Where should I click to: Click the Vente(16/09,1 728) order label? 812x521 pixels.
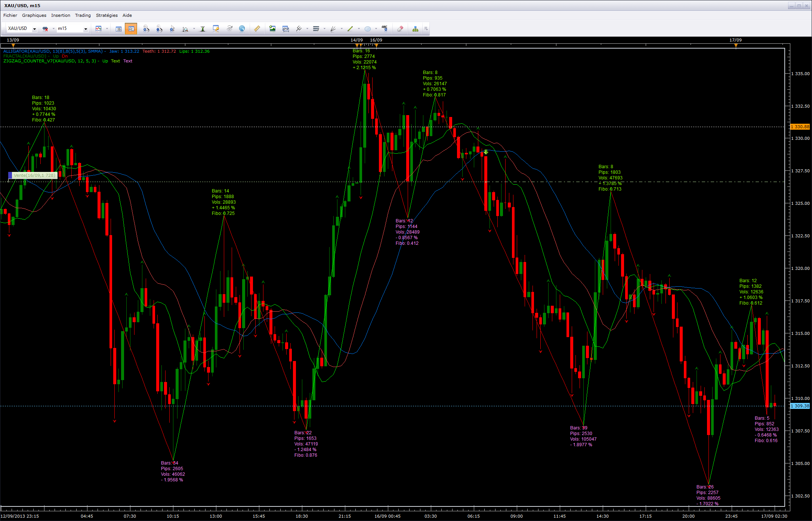click(x=34, y=175)
